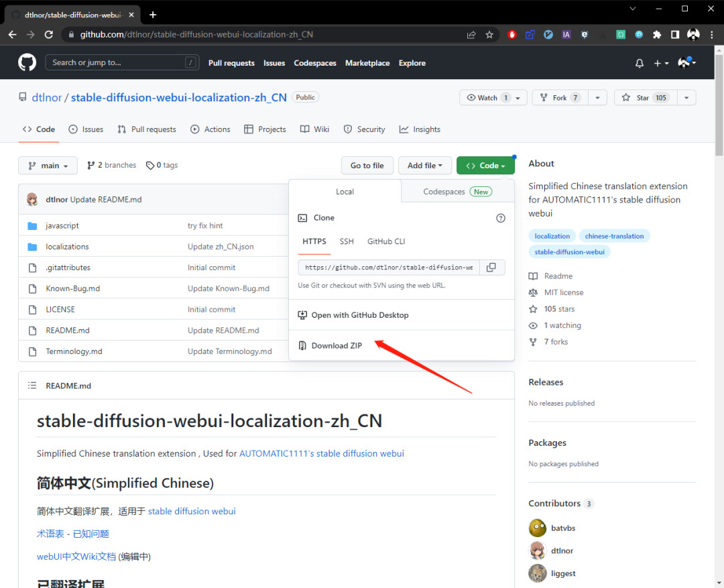Open Marketplace in the header
Viewport: 724px width, 588px height.
click(367, 63)
